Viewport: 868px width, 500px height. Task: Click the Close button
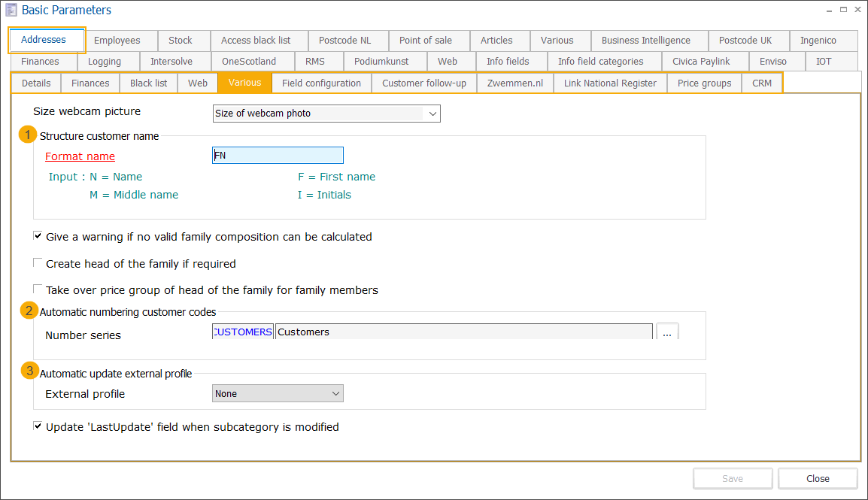817,478
